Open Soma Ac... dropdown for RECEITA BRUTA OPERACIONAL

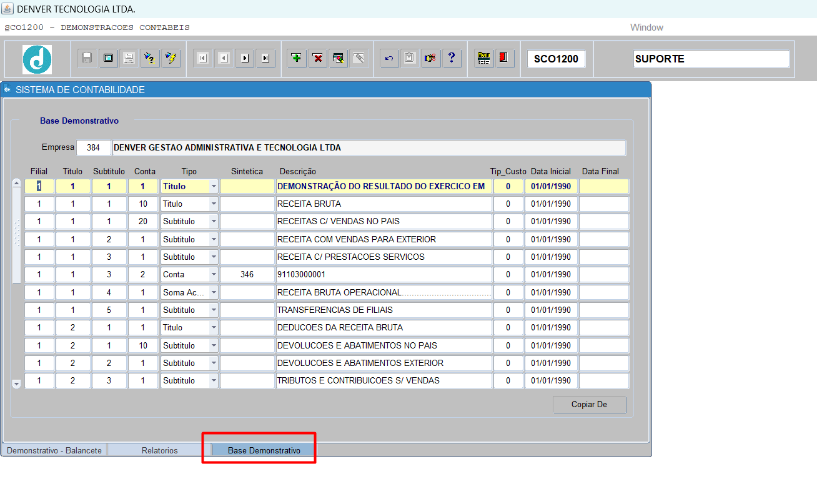[x=214, y=292]
